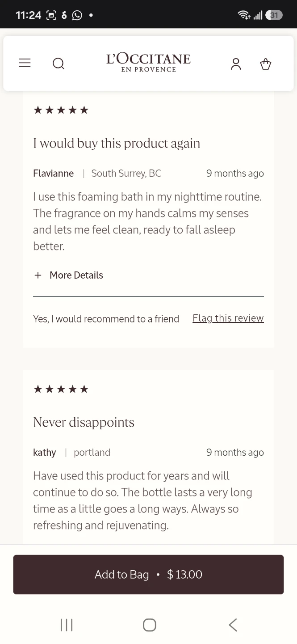Tap Android recent apps button
Image resolution: width=297 pixels, height=644 pixels.
pos(67,625)
